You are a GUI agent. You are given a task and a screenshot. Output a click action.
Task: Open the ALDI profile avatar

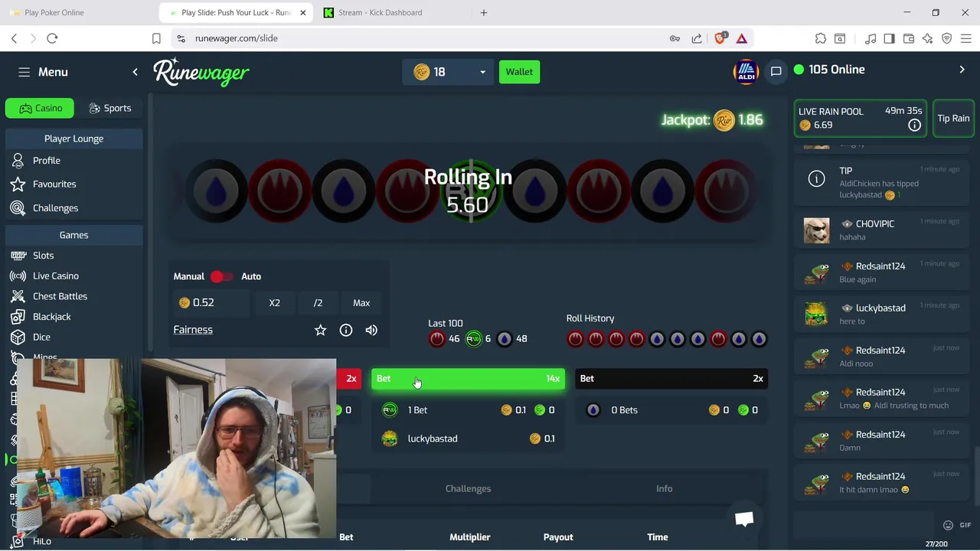[x=745, y=71]
